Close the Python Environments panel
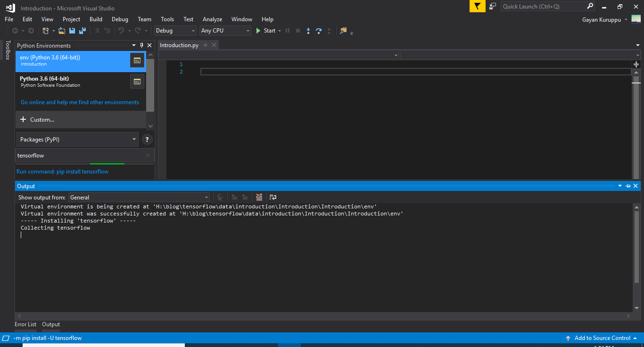Image resolution: width=644 pixels, height=347 pixels. tap(149, 45)
